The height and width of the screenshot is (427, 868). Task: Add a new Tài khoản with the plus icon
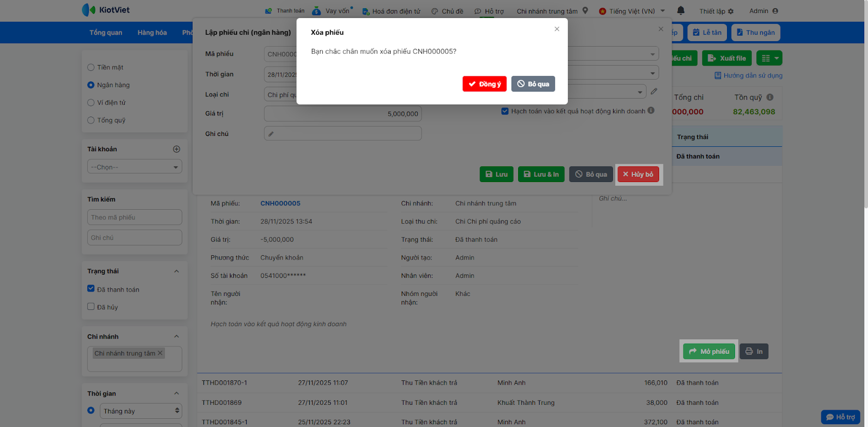(176, 149)
